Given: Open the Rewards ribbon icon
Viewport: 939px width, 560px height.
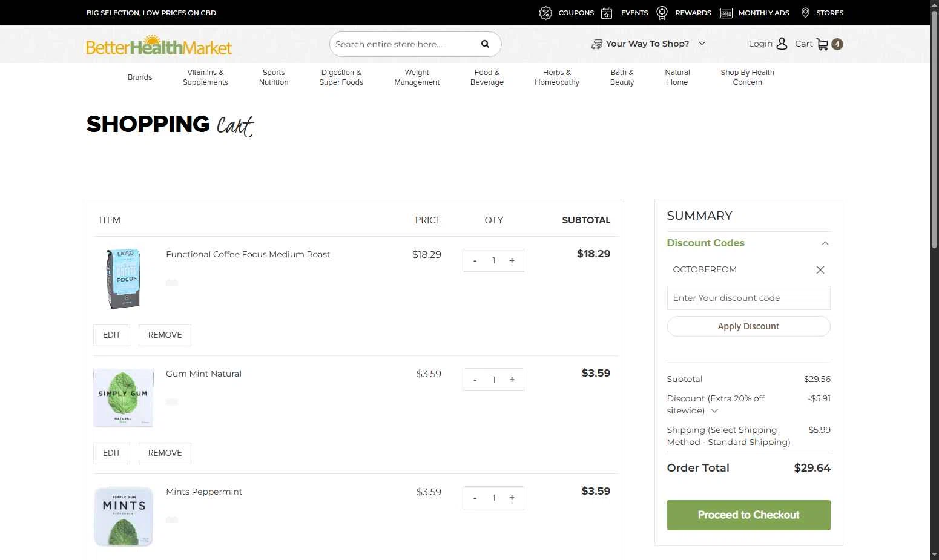Looking at the screenshot, I should (662, 13).
